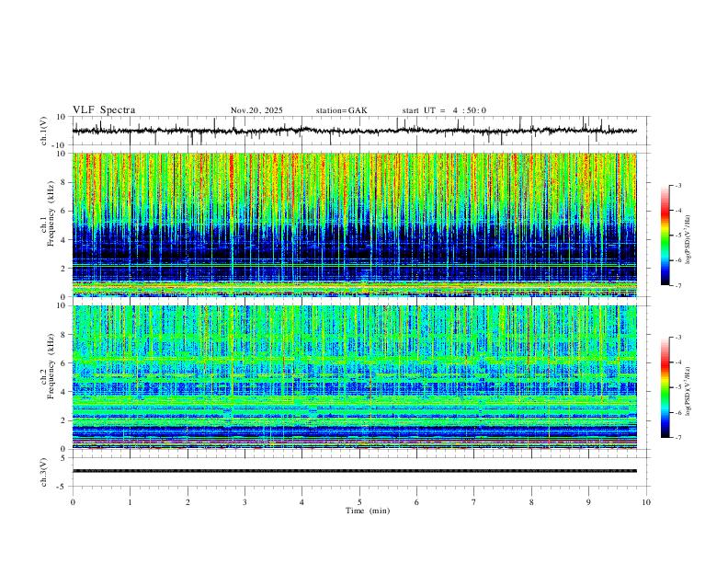The width and height of the screenshot is (728, 563).
Task: Click the 'station=GAK' label
Action: click(x=342, y=110)
